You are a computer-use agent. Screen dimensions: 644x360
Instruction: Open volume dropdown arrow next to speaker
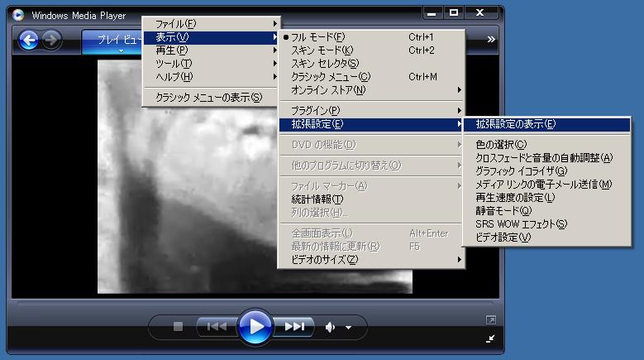[348, 328]
